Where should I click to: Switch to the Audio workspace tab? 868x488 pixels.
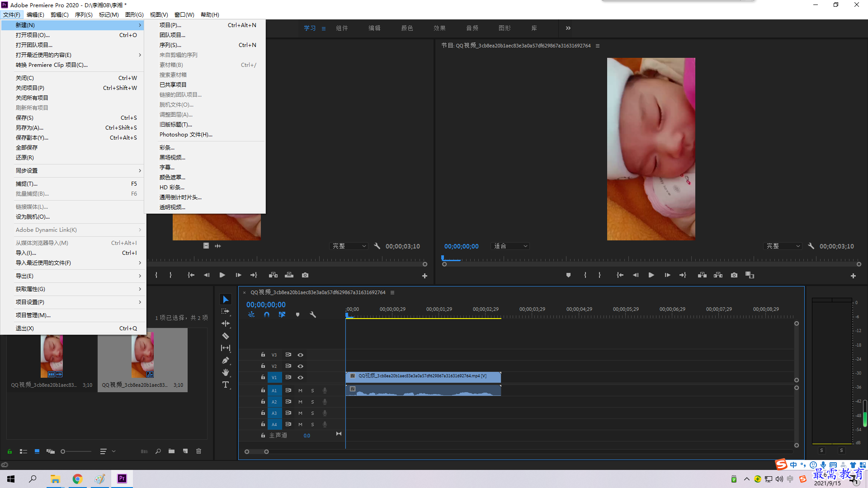click(x=472, y=28)
